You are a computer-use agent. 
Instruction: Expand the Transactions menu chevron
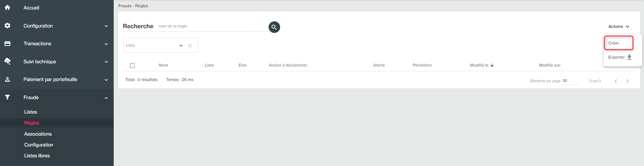106,44
